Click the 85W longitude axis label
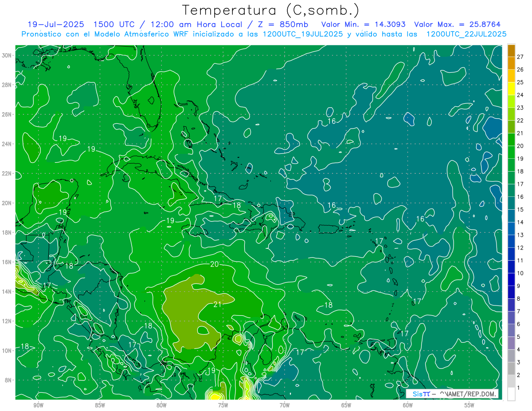This screenshot has width=532, height=411. [x=100, y=406]
